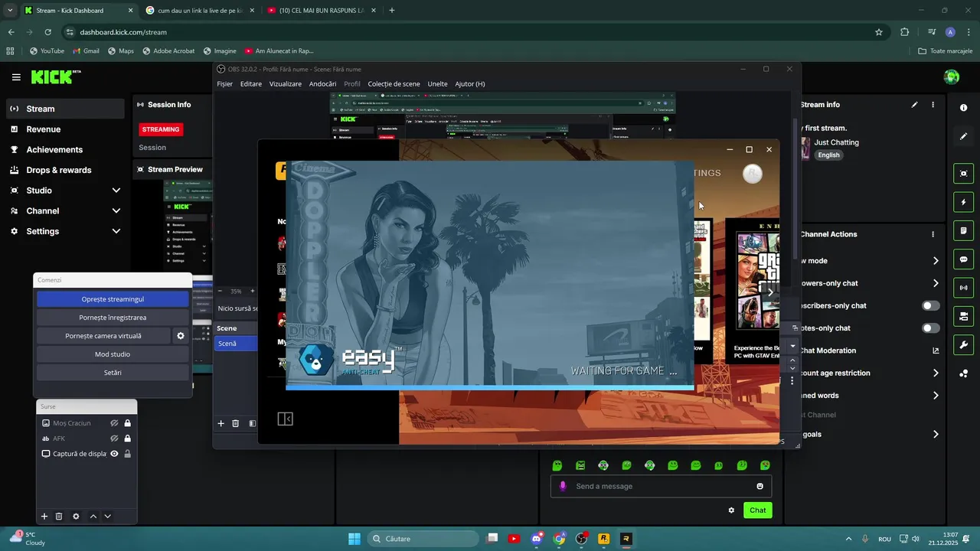Click Oprește streamingul button
The image size is (980, 551).
coord(113,299)
